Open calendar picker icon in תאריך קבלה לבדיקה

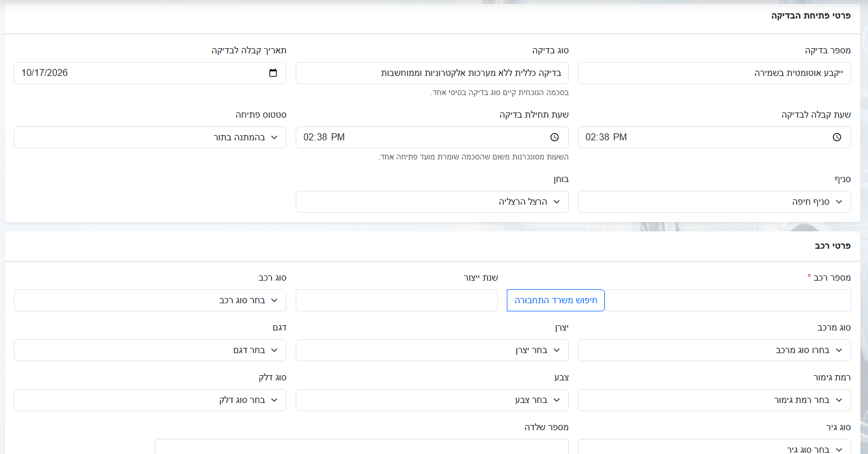coord(273,73)
